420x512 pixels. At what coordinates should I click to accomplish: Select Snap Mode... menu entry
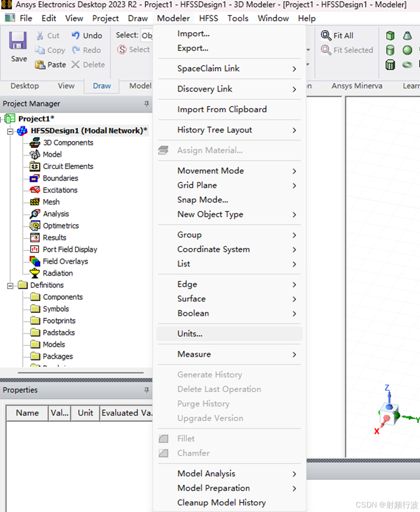point(229,199)
